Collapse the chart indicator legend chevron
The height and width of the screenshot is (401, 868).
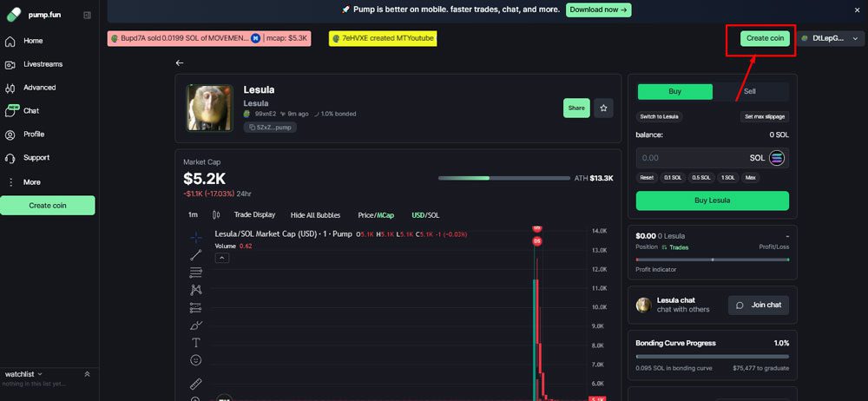(223, 258)
